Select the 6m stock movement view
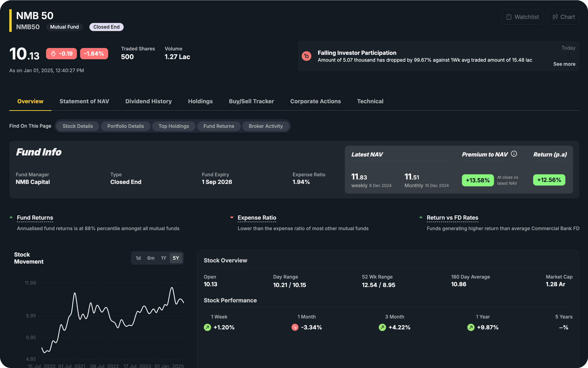The height and width of the screenshot is (368, 588). (151, 258)
